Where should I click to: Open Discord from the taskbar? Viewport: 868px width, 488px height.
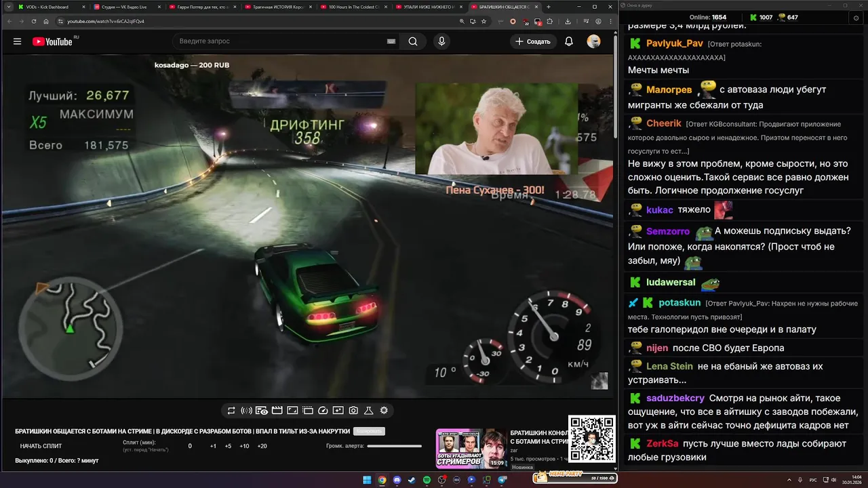tap(397, 480)
